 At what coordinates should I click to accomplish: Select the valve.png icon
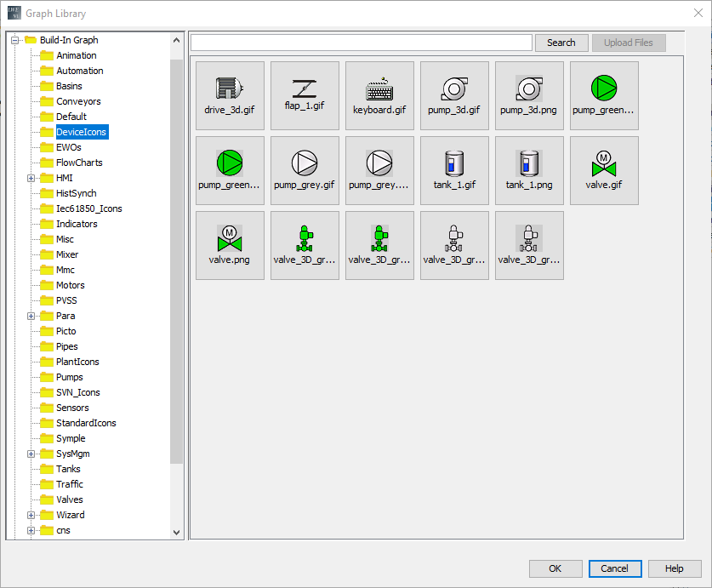pos(230,245)
